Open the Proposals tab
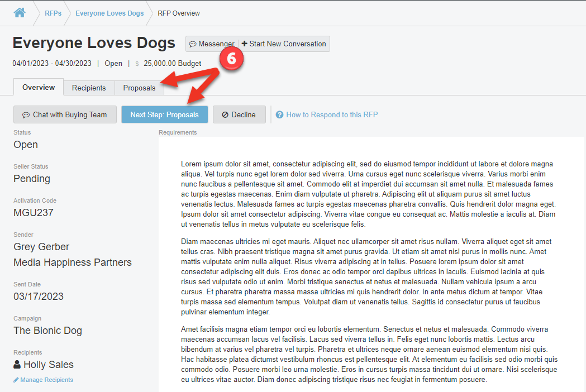This screenshot has width=586, height=392. [139, 88]
